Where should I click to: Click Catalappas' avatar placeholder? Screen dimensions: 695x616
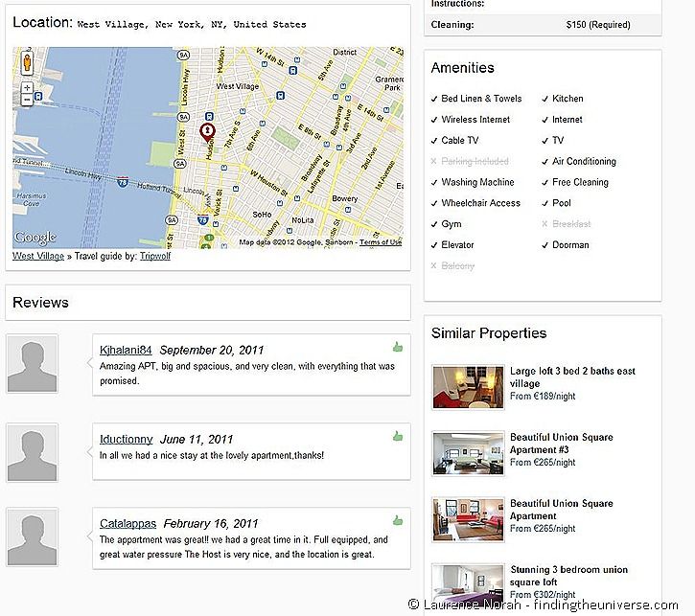pos(32,537)
